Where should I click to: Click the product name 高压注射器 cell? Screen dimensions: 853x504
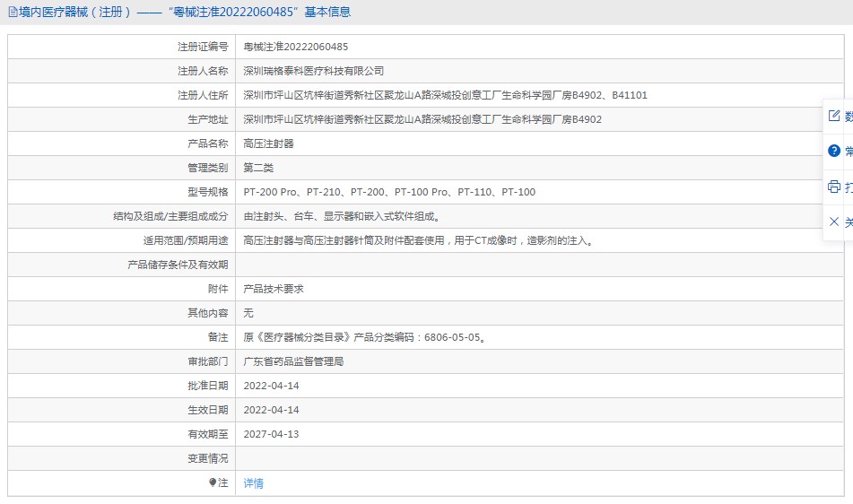539,143
